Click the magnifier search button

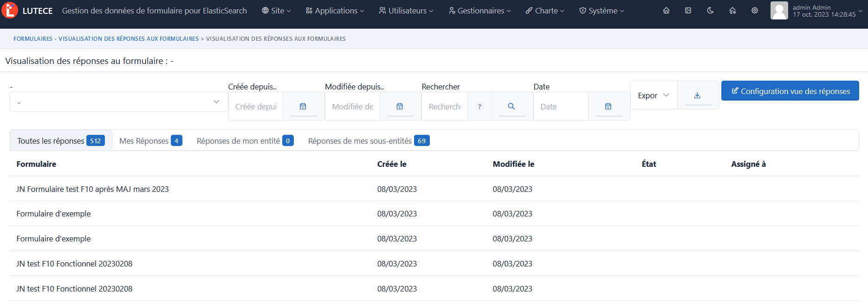(x=511, y=106)
